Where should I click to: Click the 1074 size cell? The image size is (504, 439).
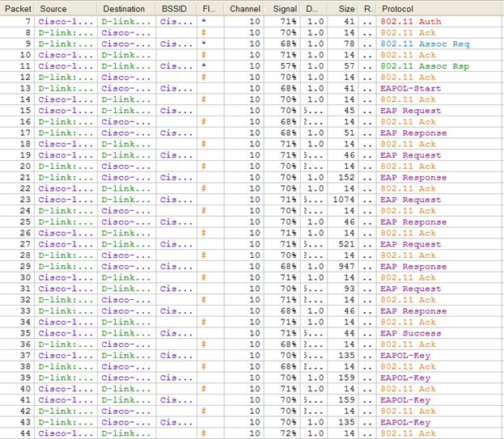[344, 200]
